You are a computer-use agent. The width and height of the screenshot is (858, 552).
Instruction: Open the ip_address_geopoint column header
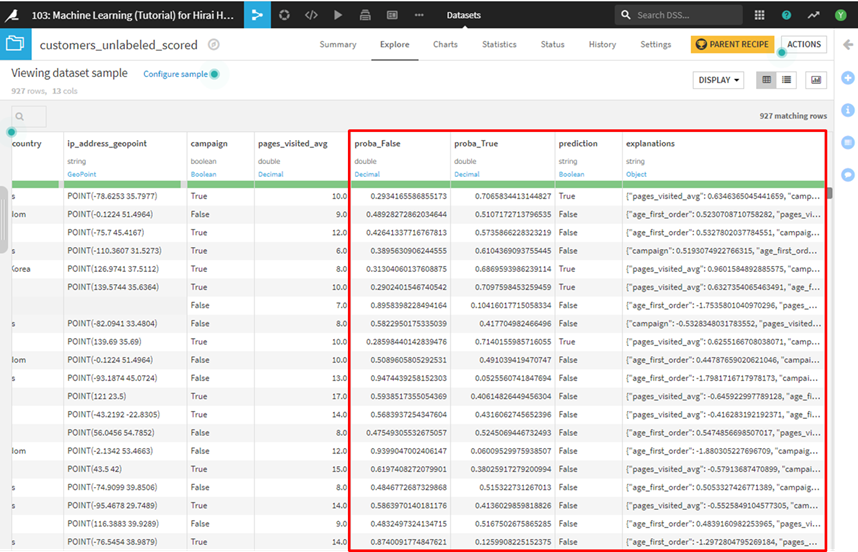pos(107,143)
